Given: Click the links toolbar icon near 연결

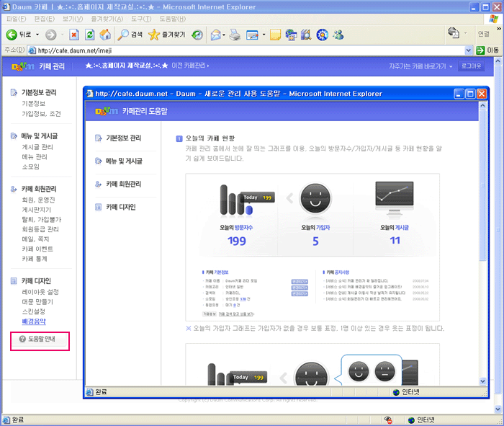Looking at the screenshot, I should (454, 32).
